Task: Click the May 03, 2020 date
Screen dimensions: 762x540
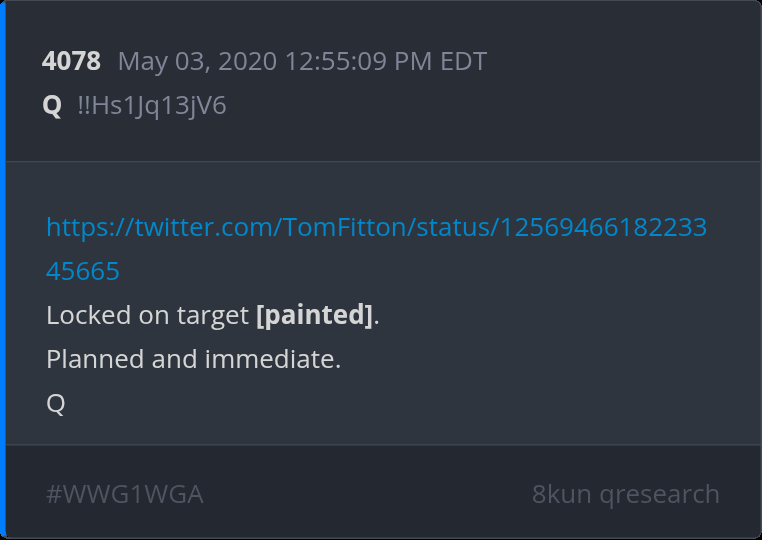Action: pos(196,62)
